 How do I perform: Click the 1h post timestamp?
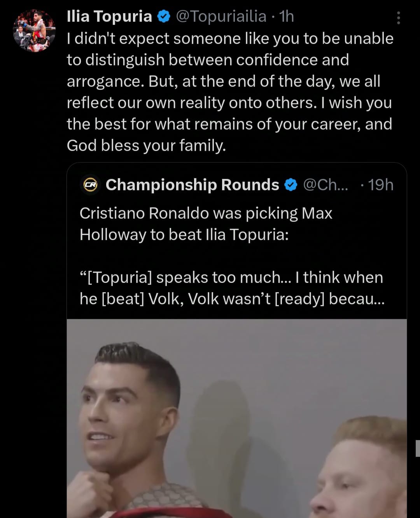click(x=287, y=17)
